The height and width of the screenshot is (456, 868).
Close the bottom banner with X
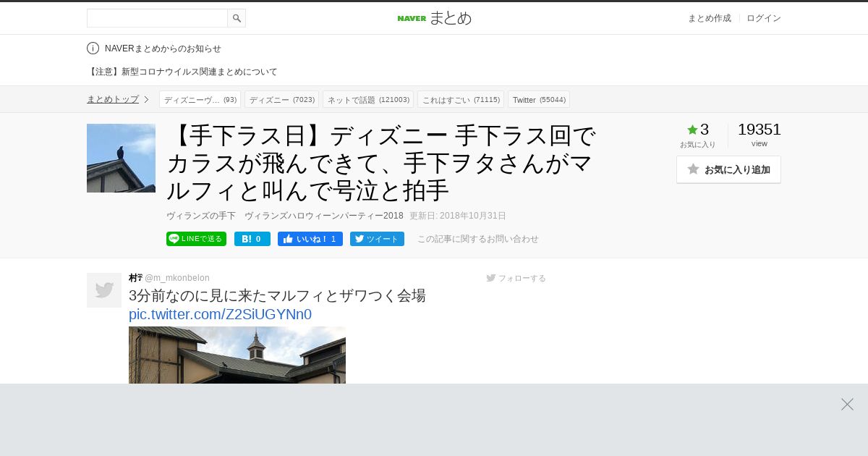click(x=847, y=404)
